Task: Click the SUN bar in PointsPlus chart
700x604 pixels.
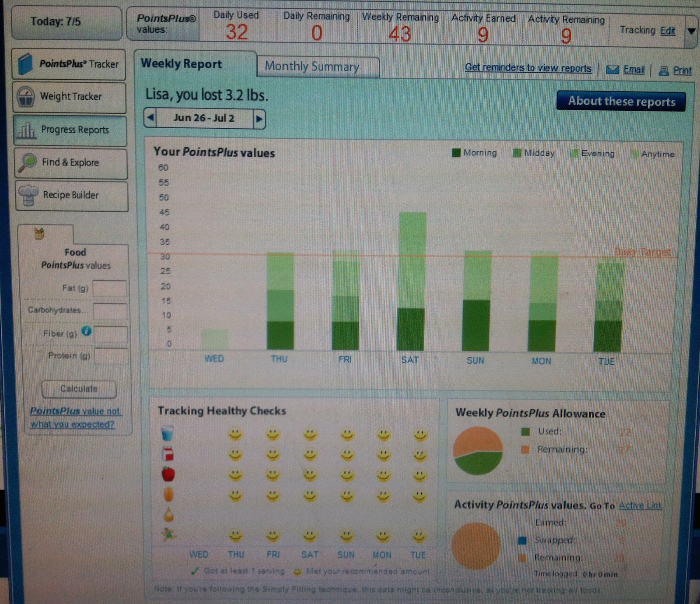Action: click(x=476, y=301)
